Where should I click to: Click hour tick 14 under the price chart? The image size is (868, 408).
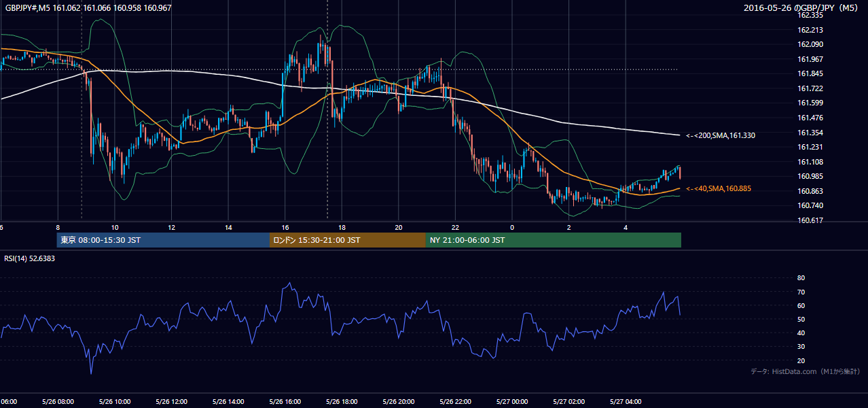click(228, 227)
